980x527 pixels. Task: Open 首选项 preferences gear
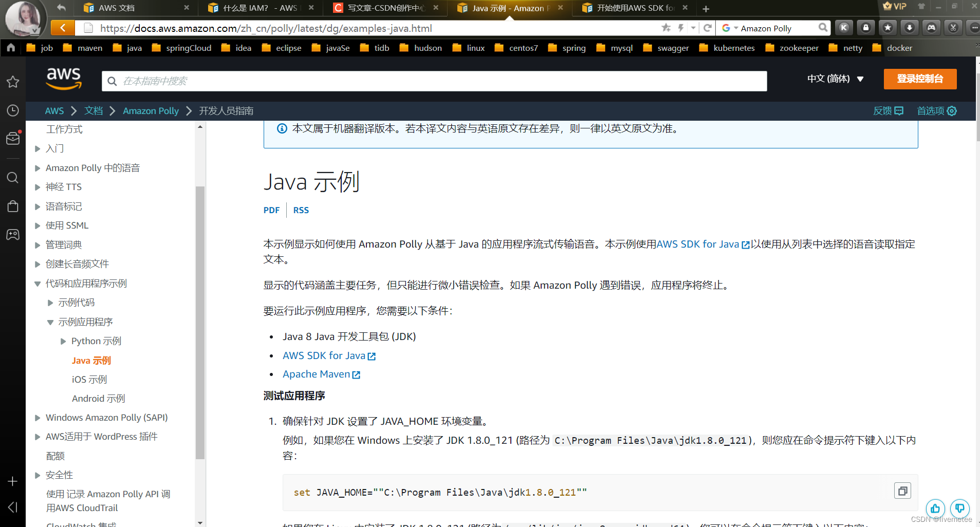(x=937, y=111)
